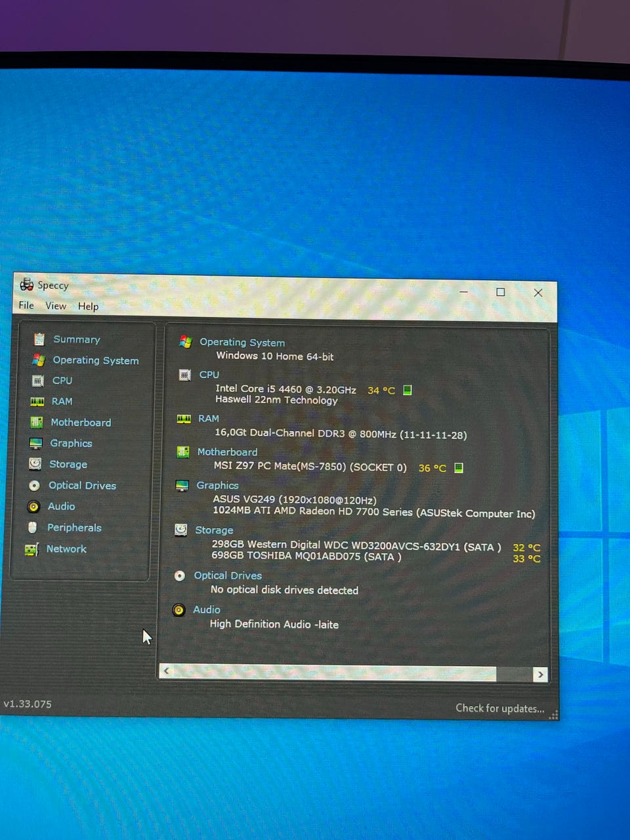
Task: Click the CPU chip icon in sidebar
Action: 38,381
